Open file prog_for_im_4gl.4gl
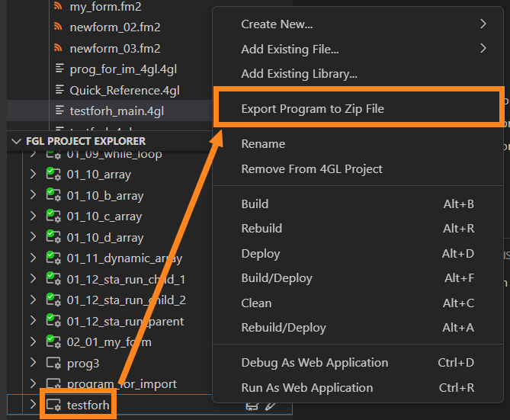 click(123, 69)
